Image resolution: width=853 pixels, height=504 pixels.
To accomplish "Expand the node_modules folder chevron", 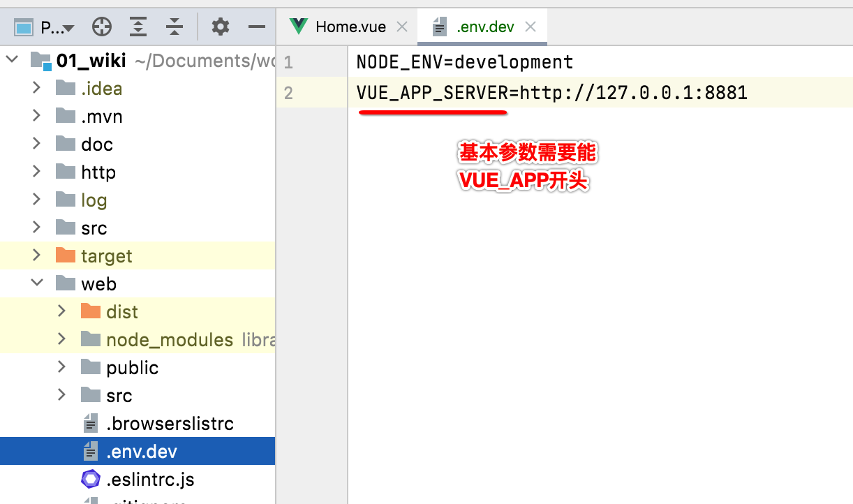I will [x=61, y=339].
